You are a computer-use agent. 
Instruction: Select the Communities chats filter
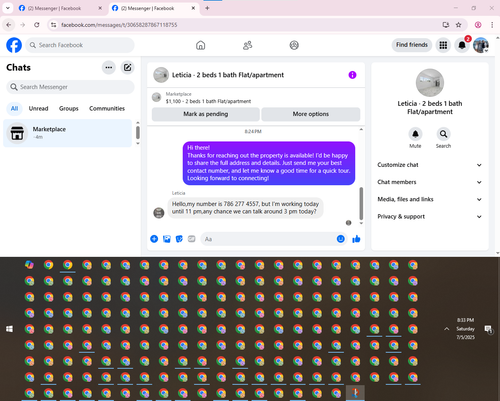click(x=107, y=108)
